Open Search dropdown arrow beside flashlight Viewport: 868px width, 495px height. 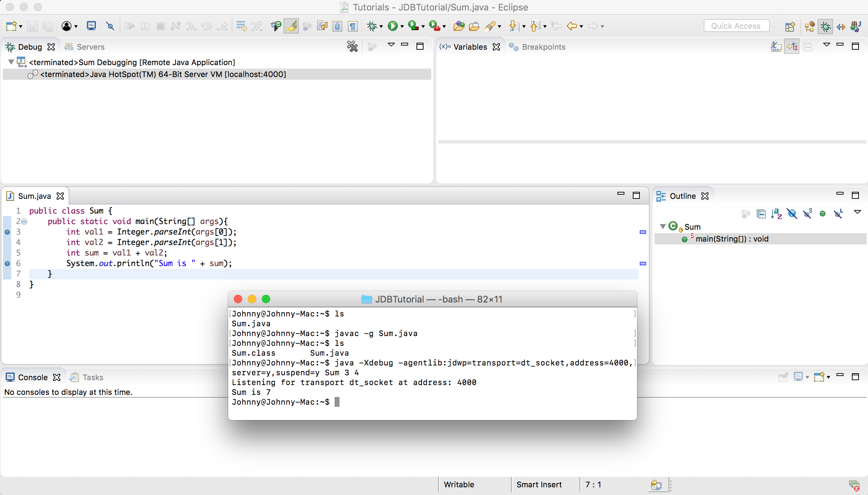point(499,27)
